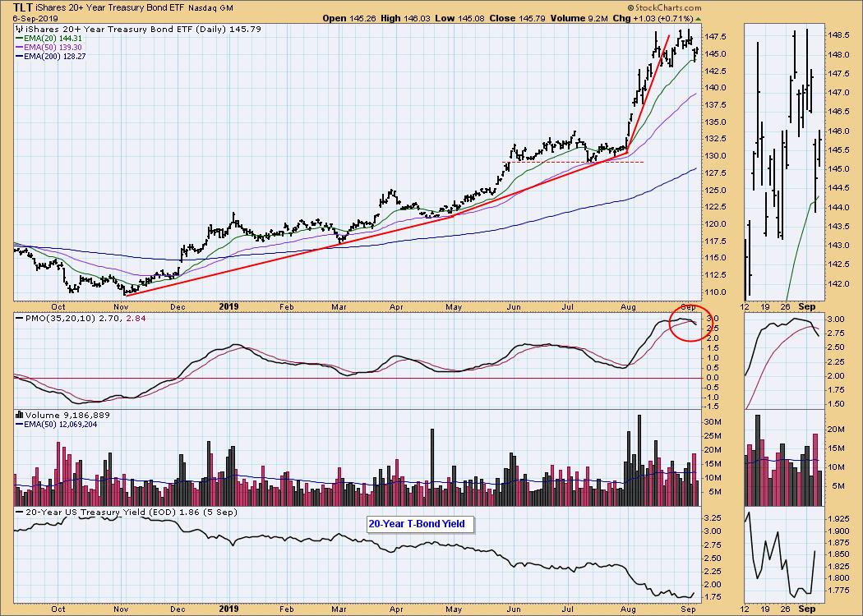Click the price bars icon before iShares legend
Image resolution: width=863 pixels, height=616 pixels.
(20, 29)
